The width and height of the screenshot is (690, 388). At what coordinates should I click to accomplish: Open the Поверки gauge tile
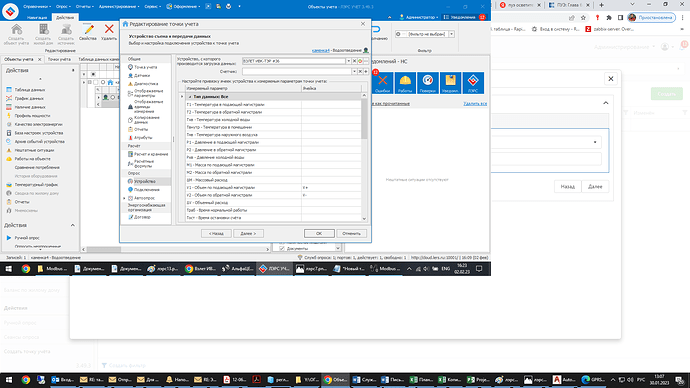428,83
